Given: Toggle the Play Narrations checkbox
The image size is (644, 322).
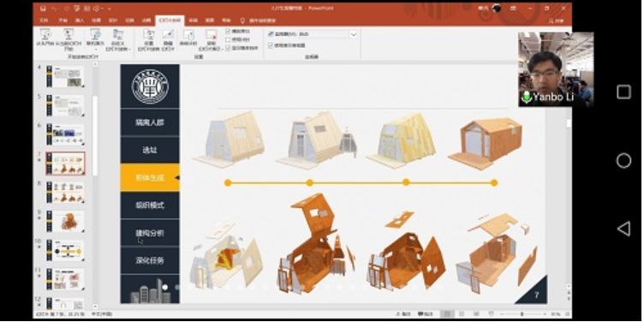Looking at the screenshot, I should 228,31.
